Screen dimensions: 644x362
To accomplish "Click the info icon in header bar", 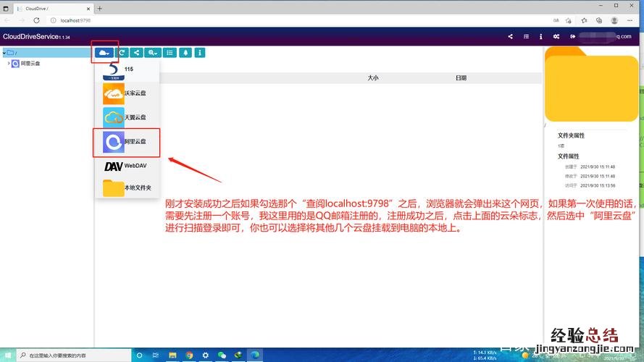I will point(540,36).
